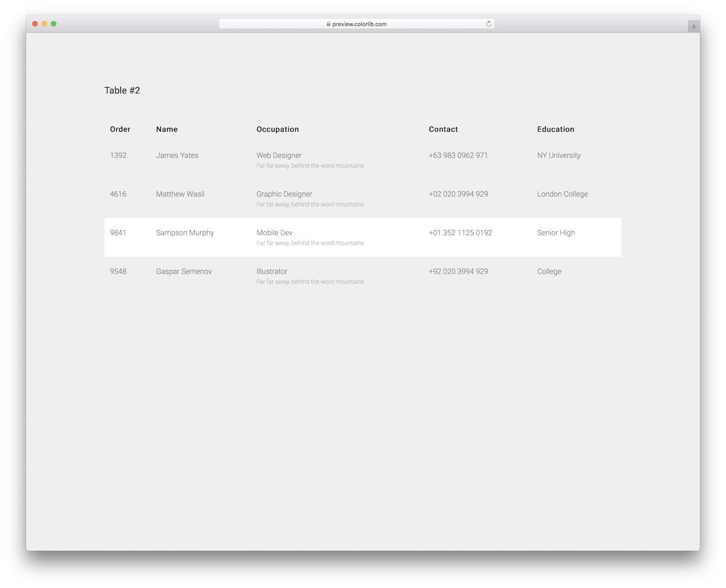Click the reload page icon in address bar
Screen dimensions: 726x588
click(x=488, y=24)
